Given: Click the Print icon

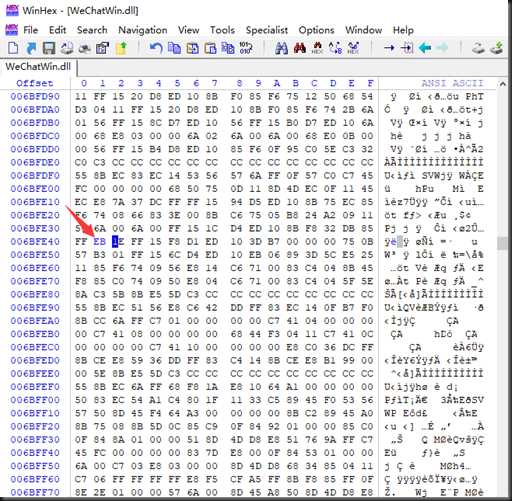Looking at the screenshot, I should (67, 48).
